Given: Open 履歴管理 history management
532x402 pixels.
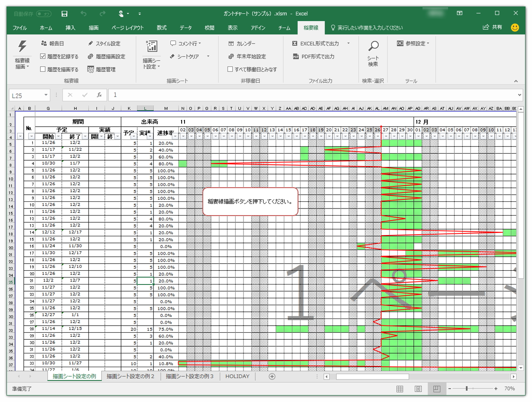Looking at the screenshot, I should pos(101,69).
